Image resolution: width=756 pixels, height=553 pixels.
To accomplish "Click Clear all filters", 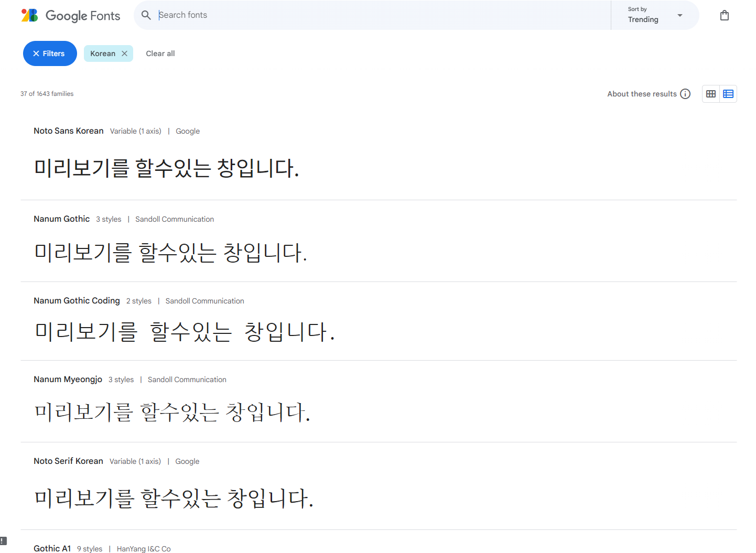I will coord(160,53).
